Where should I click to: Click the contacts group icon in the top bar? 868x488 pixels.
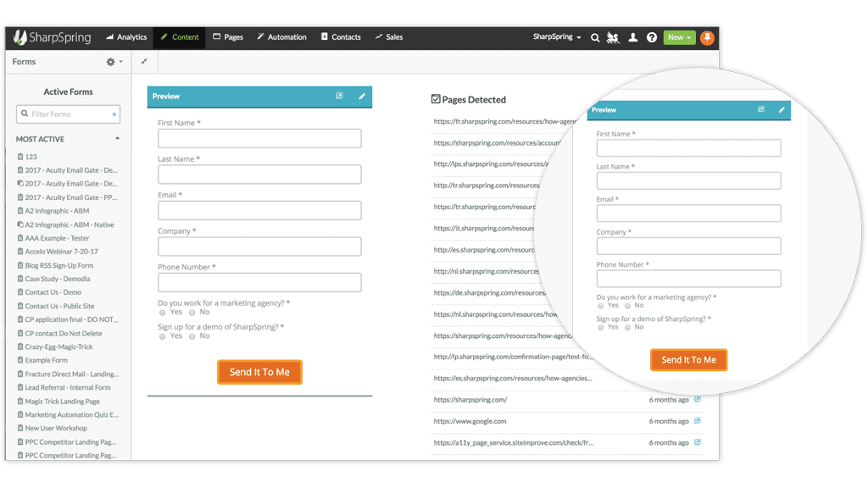pyautogui.click(x=613, y=37)
